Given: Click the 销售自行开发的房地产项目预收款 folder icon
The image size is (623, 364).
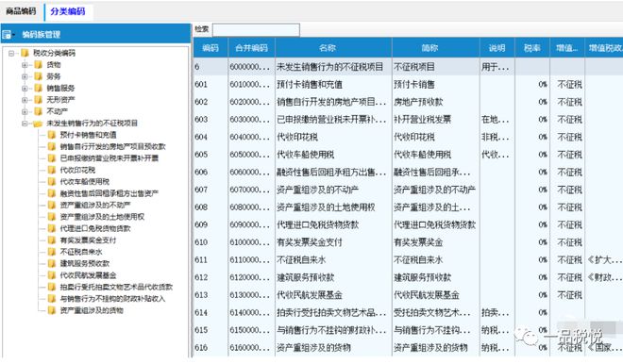Looking at the screenshot, I should [52, 146].
